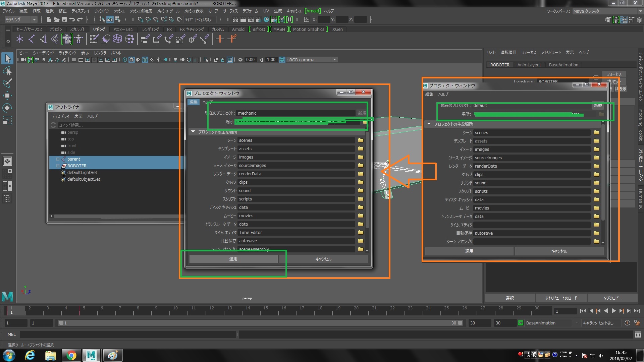Open the ウィンドウ menu in main menu bar
644x362 pixels.
coord(101,11)
